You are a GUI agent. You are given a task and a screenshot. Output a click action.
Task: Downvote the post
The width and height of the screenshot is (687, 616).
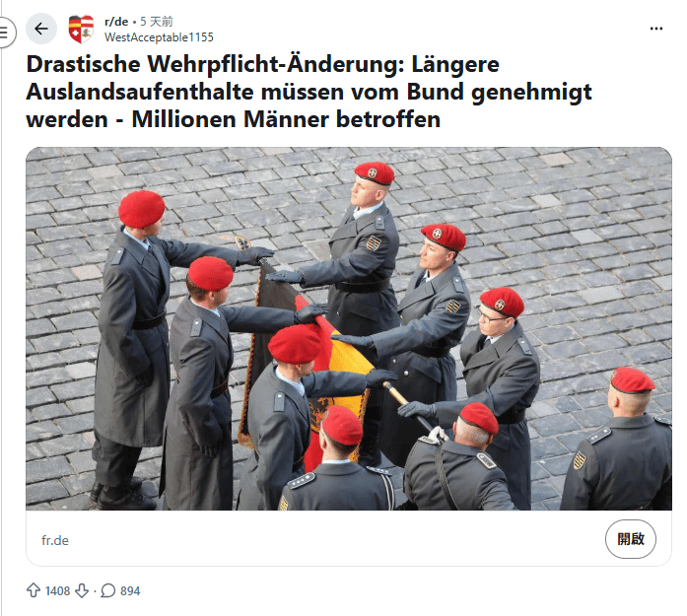[x=82, y=590]
